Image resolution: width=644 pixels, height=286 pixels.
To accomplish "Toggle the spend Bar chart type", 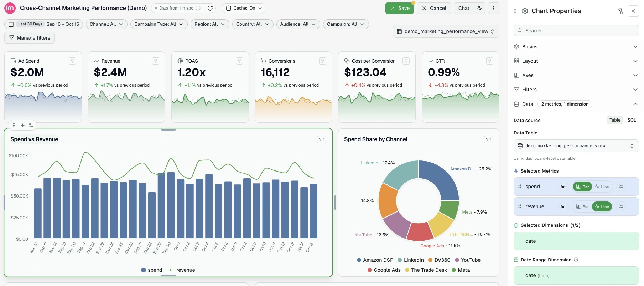I will (x=582, y=187).
